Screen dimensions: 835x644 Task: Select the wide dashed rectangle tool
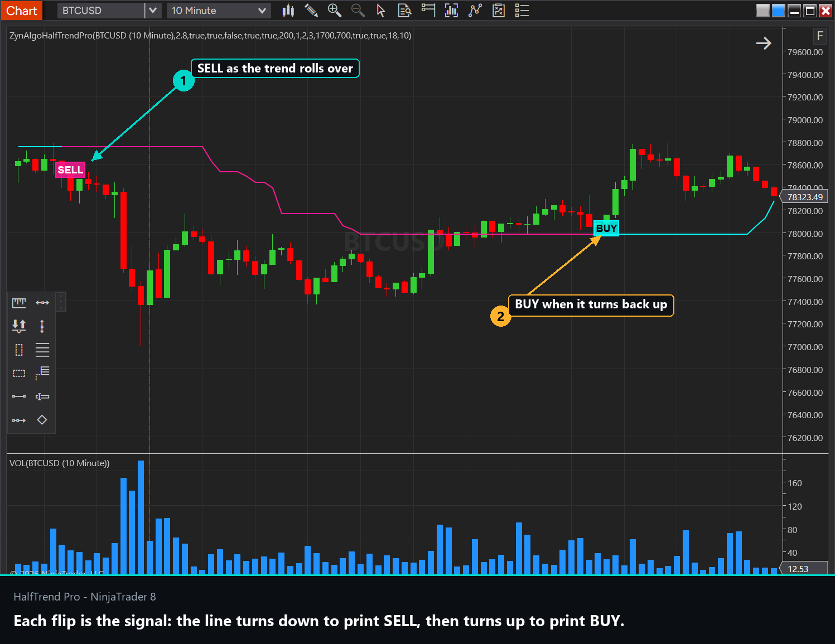[x=19, y=373]
